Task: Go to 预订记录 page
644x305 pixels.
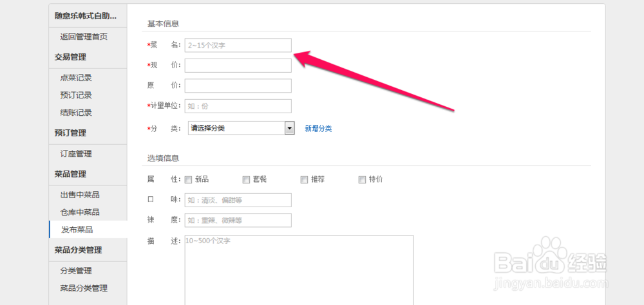Action: (x=76, y=95)
